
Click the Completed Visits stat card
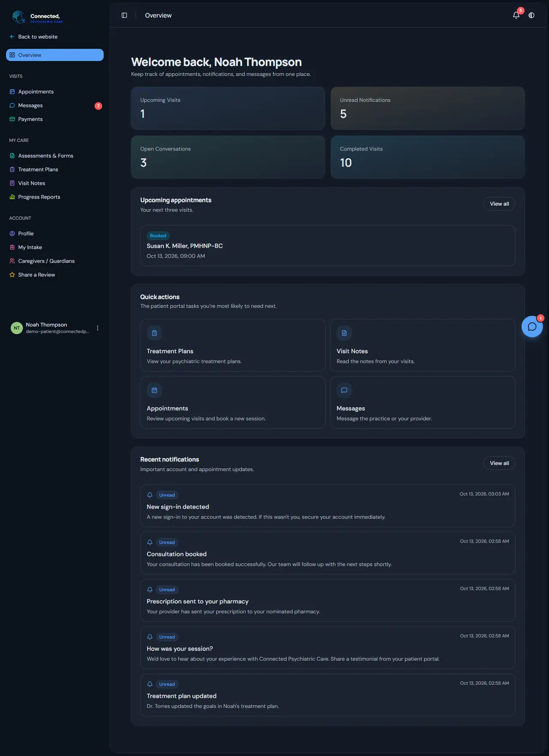(428, 157)
